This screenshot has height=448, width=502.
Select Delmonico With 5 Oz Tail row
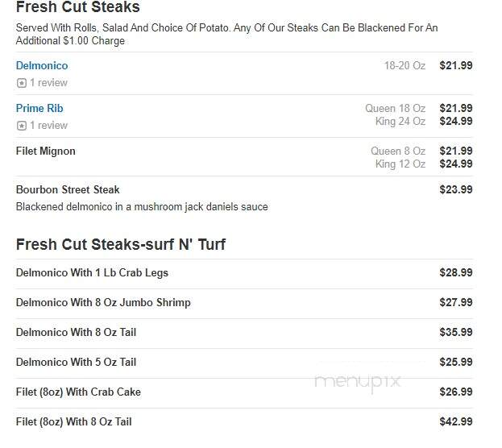(244, 362)
